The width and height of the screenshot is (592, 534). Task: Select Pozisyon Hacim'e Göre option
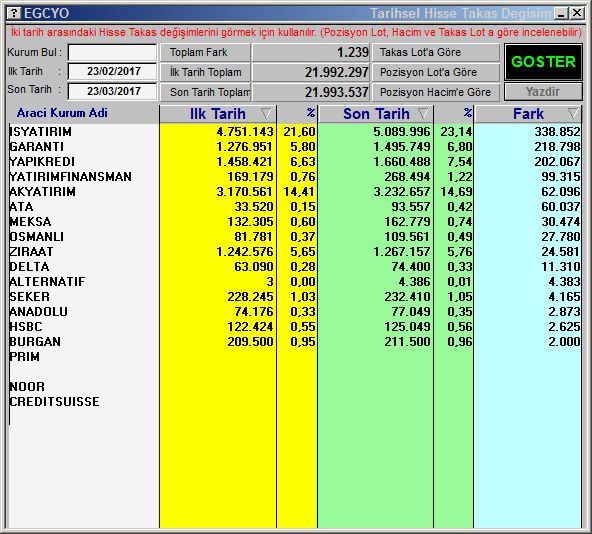[436, 92]
